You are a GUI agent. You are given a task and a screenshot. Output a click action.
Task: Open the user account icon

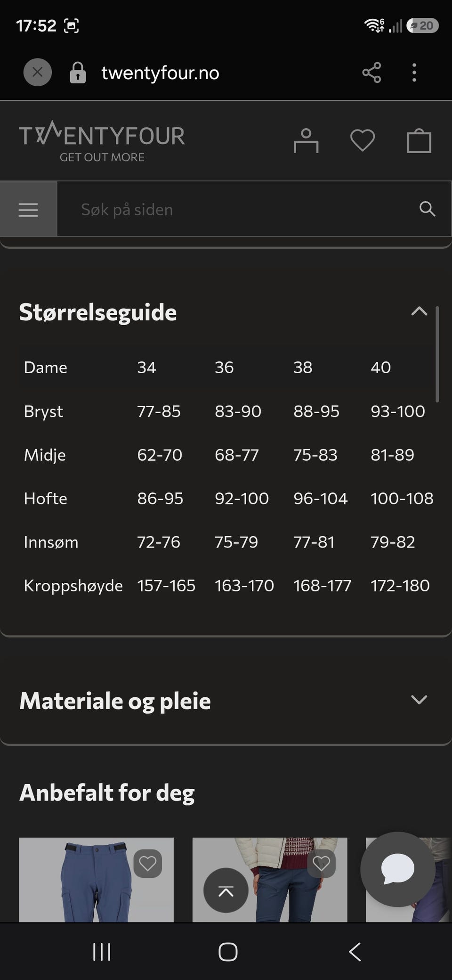click(306, 140)
